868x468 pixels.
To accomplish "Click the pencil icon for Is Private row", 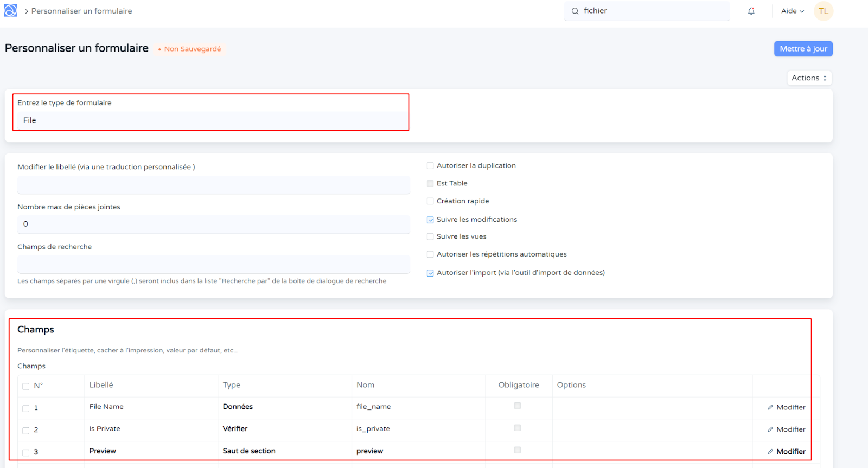I will 770,429.
